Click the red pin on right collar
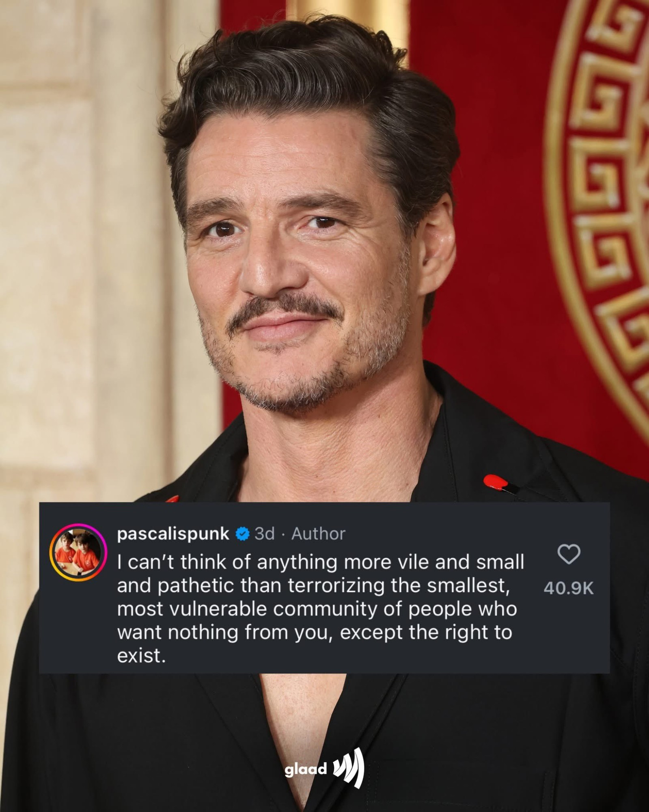Screen dimensions: 649x812 [x=497, y=482]
